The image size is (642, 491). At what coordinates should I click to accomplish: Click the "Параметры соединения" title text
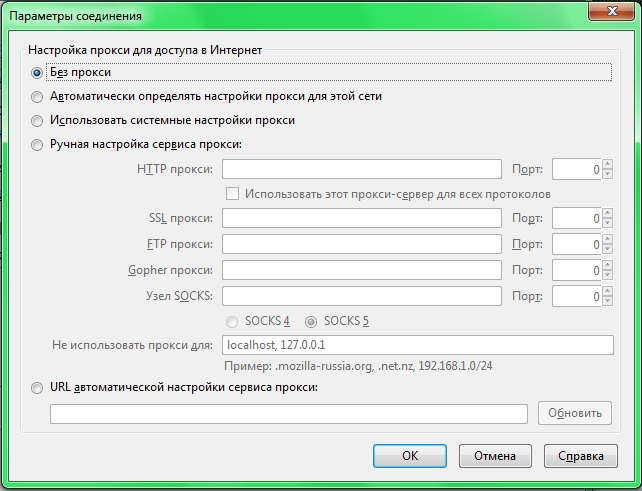pyautogui.click(x=75, y=16)
